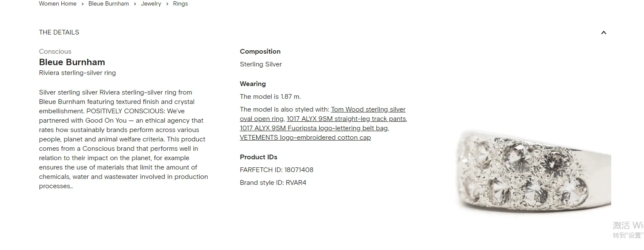
Task: Click chevron between Women Home and Bleue Burnham
Action: coord(83,4)
